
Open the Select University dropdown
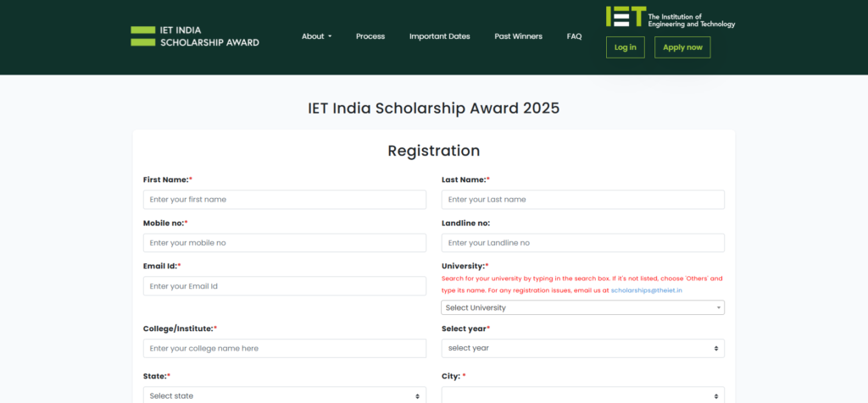tap(583, 307)
